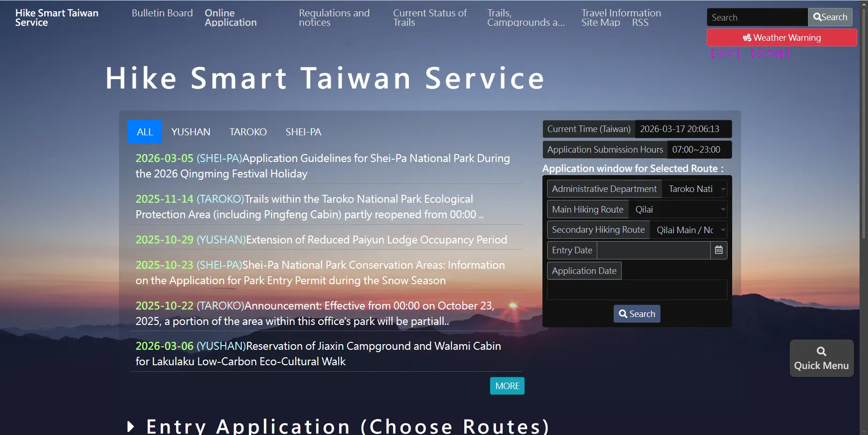Screen dimensions: 868x435
Task: Select the ALL news tab
Action: [x=145, y=132]
